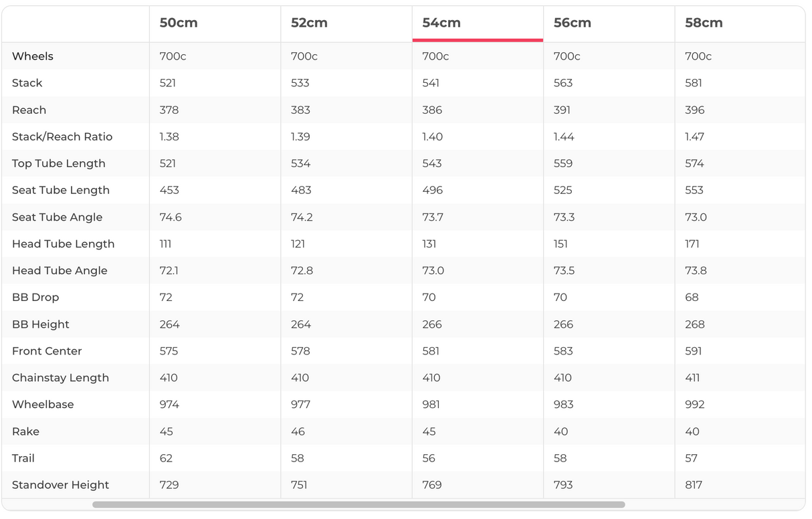The width and height of the screenshot is (812, 519).
Task: Click the Wheels row label
Action: (33, 56)
